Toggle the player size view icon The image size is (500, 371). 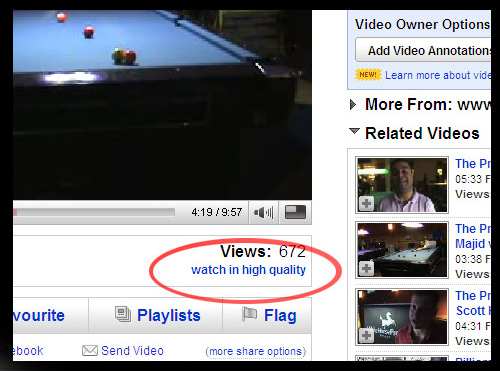(x=295, y=212)
